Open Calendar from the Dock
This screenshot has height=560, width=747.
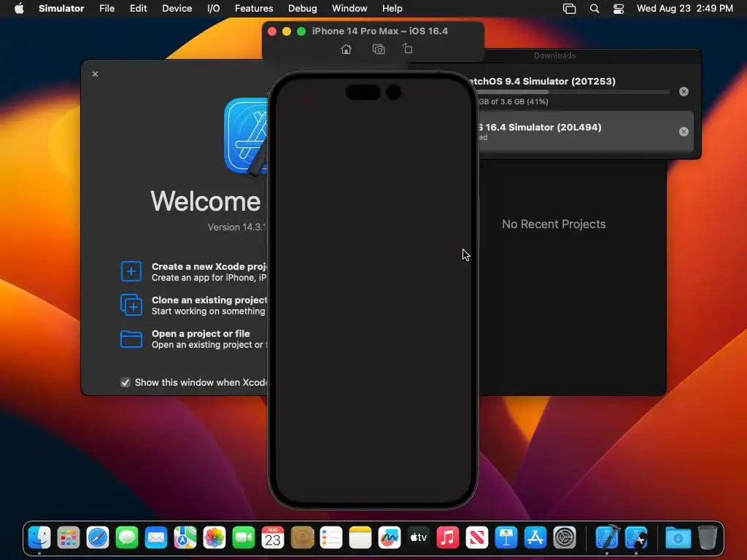tap(273, 537)
